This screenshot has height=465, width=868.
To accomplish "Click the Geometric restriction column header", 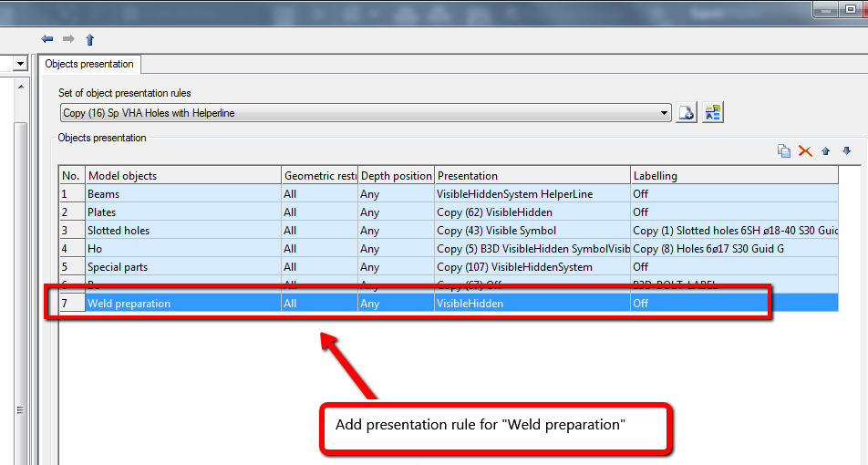I will click(319, 175).
